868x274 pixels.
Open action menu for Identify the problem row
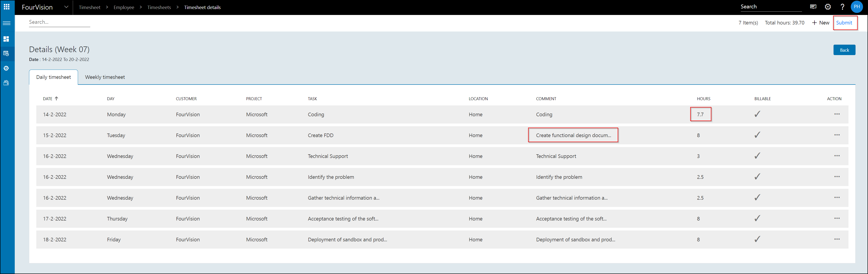coord(837,177)
